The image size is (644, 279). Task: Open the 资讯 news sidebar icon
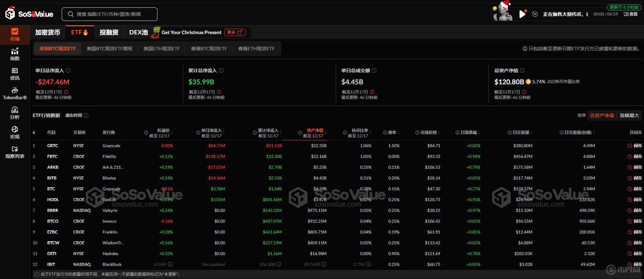[15, 74]
